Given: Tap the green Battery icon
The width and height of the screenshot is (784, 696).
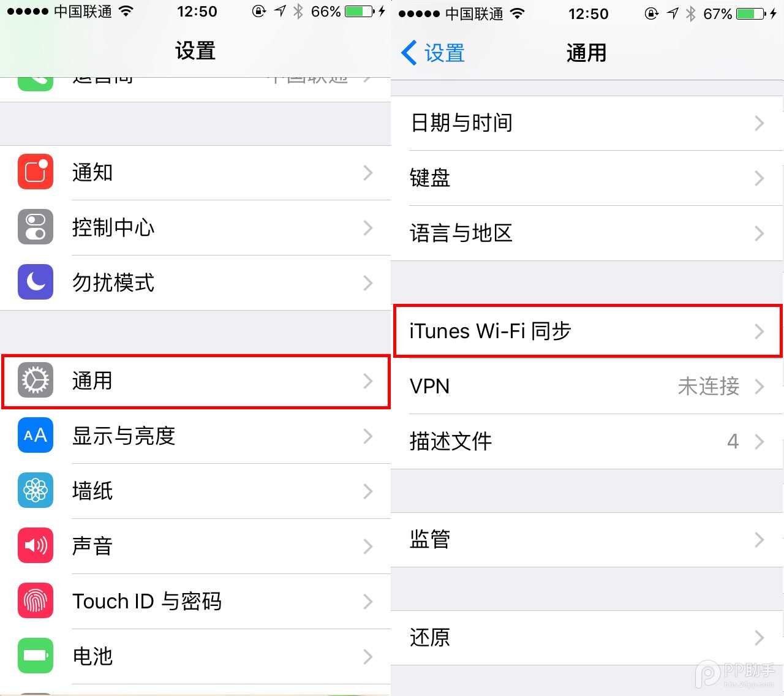Looking at the screenshot, I should pyautogui.click(x=36, y=656).
